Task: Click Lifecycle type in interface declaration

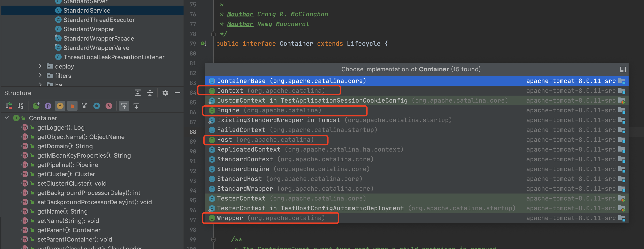Action: [364, 44]
